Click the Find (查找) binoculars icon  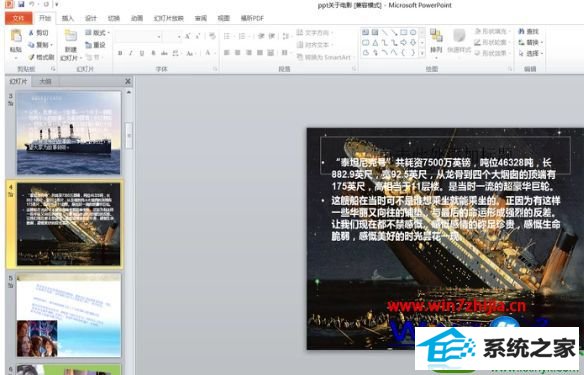(529, 32)
